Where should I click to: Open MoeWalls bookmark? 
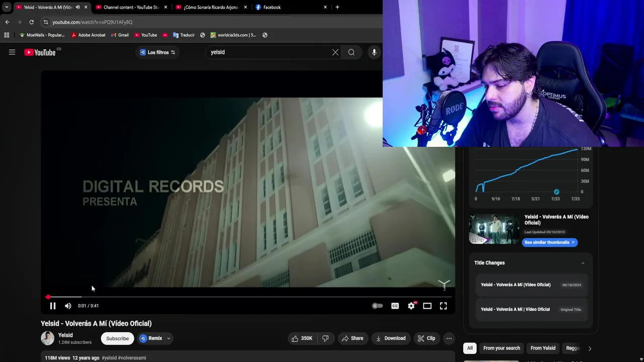tap(42, 35)
